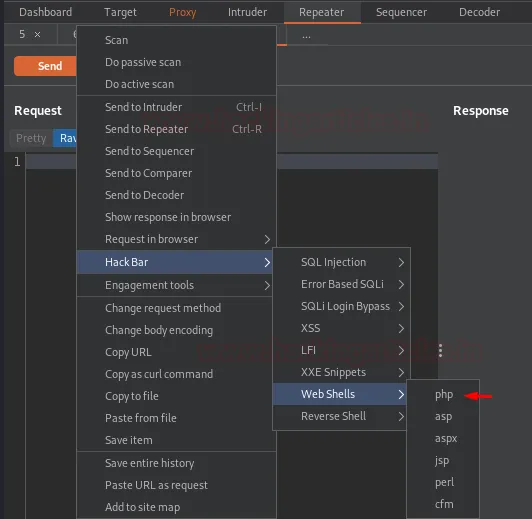Image resolution: width=532 pixels, height=519 pixels.
Task: Run Do passive scan
Action: click(176, 62)
